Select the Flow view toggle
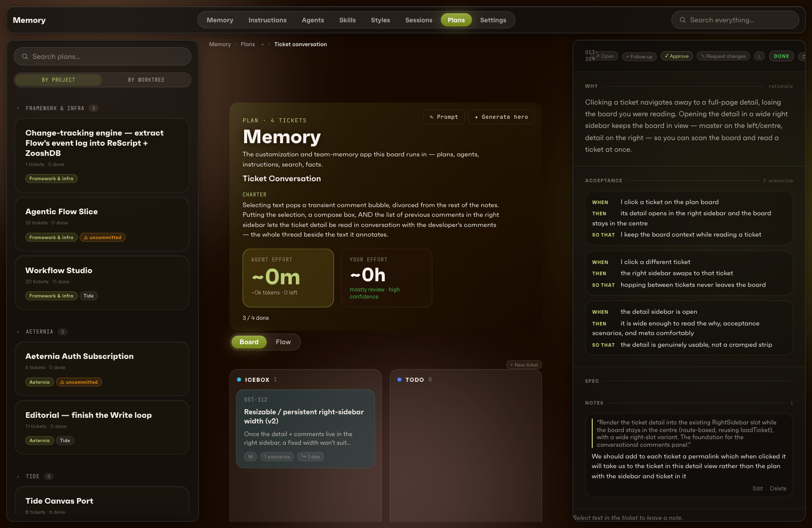Image resolution: width=812 pixels, height=528 pixels. (x=283, y=342)
